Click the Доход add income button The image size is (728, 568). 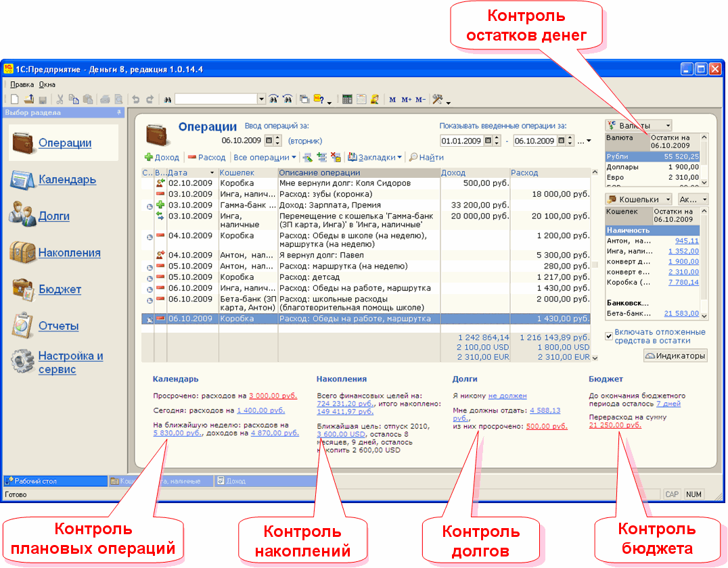tap(162, 158)
